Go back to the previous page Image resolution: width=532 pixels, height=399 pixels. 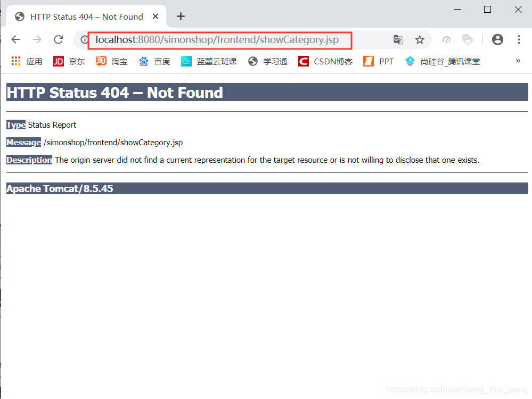[15, 40]
